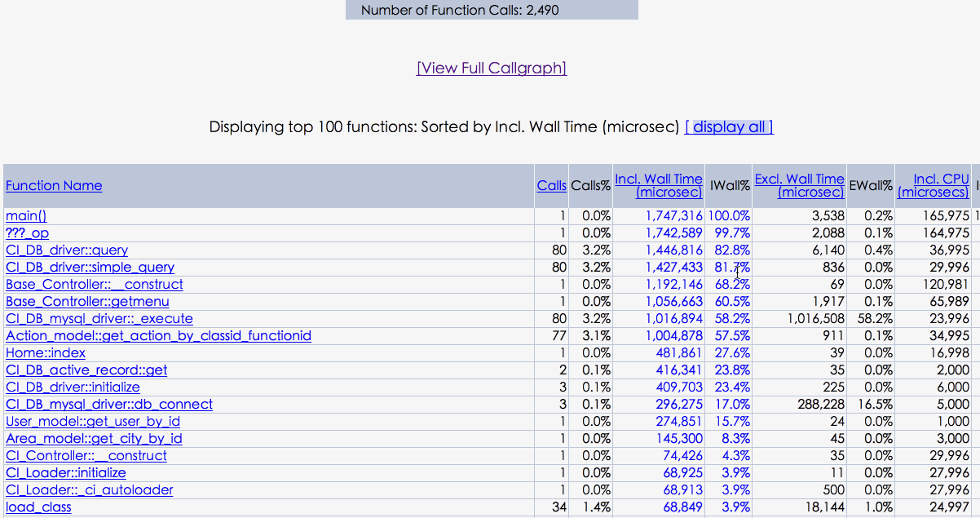Image resolution: width=980 pixels, height=518 pixels.
Task: Sort by Function Name column header
Action: click(x=54, y=185)
